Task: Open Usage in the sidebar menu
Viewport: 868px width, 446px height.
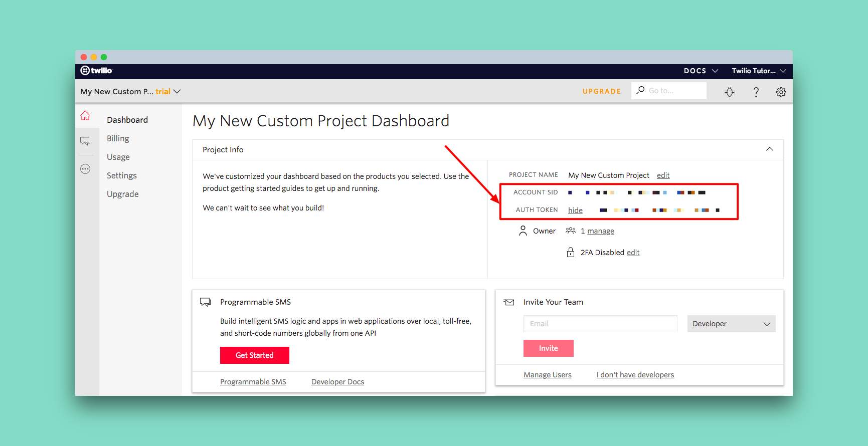Action: [118, 157]
